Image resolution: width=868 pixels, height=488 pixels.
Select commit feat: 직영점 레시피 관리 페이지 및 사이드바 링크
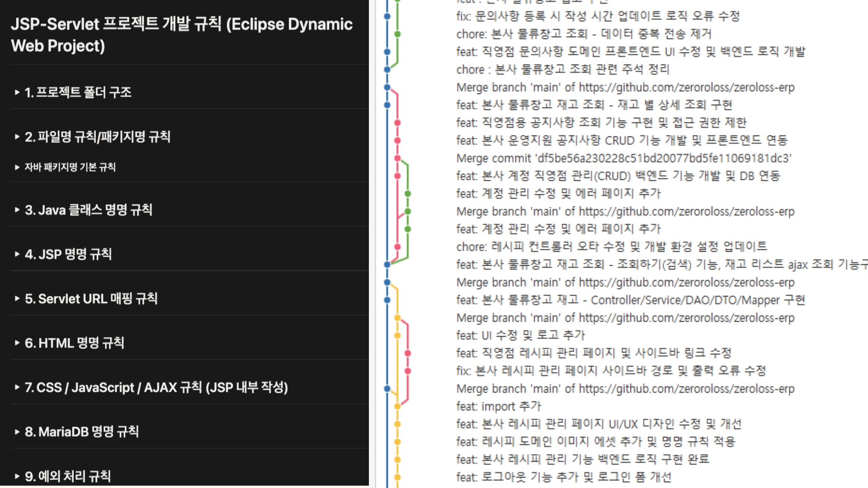pyautogui.click(x=594, y=353)
